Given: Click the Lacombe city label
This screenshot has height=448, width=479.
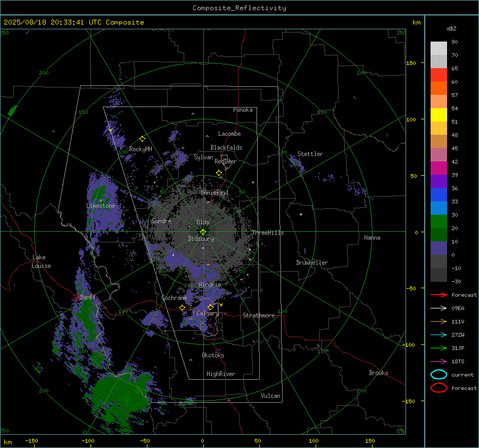Looking at the screenshot, I should pos(229,134).
